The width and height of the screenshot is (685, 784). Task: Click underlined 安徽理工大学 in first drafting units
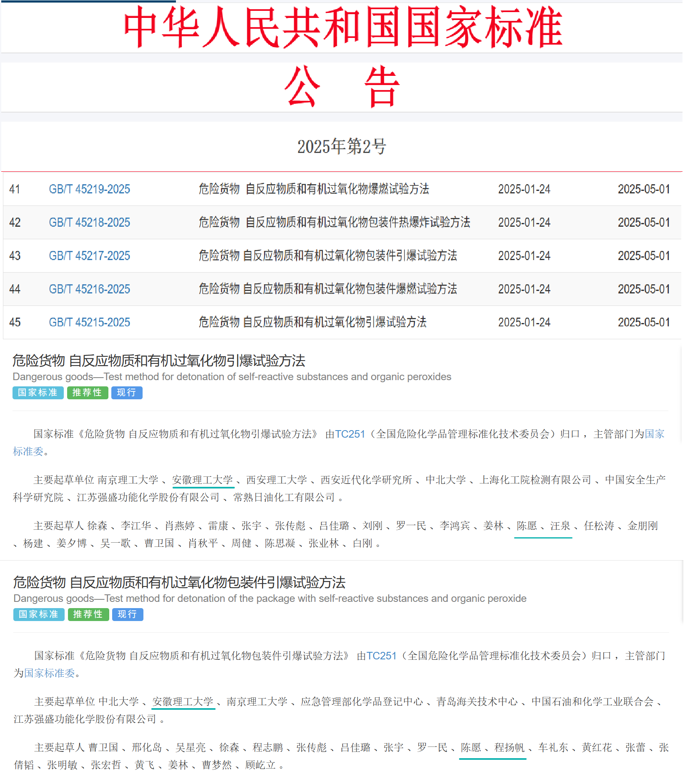tap(203, 480)
